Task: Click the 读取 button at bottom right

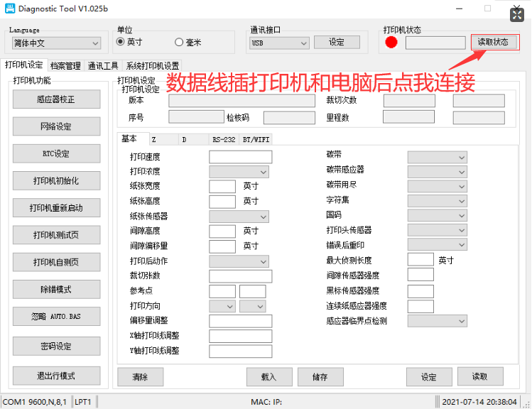Action: click(x=480, y=376)
